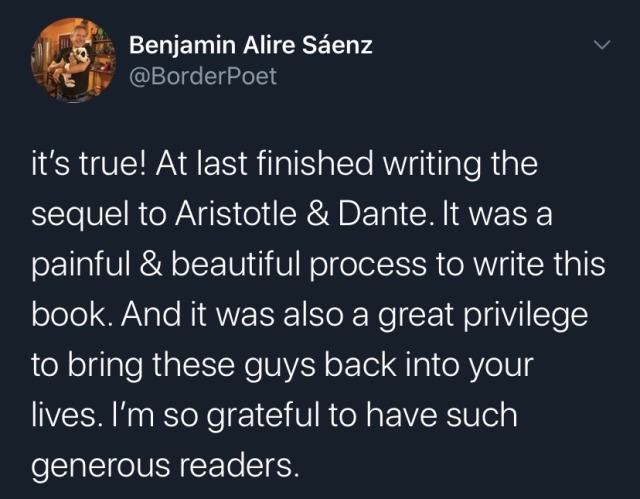Click the phrase "painful & beautiful process"

229,266
